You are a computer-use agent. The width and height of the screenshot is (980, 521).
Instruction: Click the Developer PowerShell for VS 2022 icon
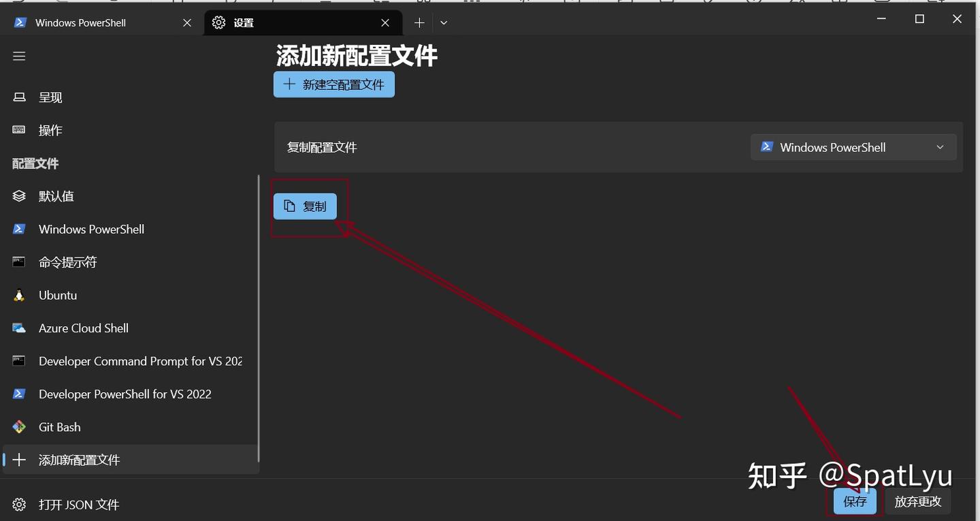(18, 394)
